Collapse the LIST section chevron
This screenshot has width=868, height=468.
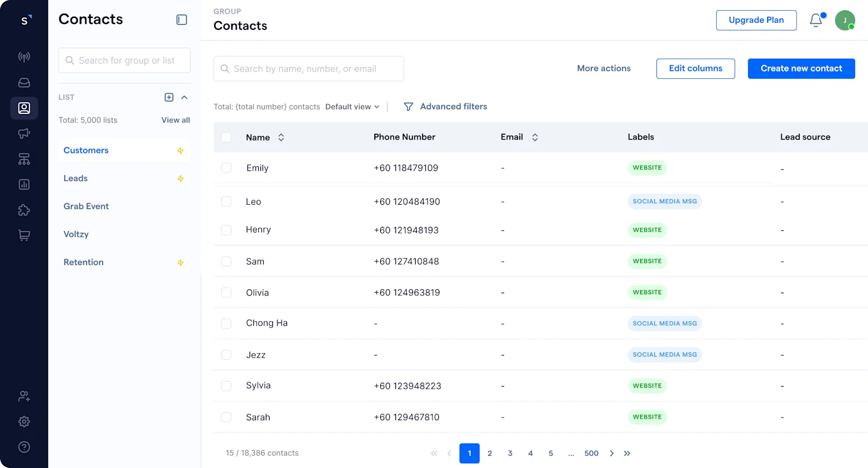pyautogui.click(x=184, y=97)
